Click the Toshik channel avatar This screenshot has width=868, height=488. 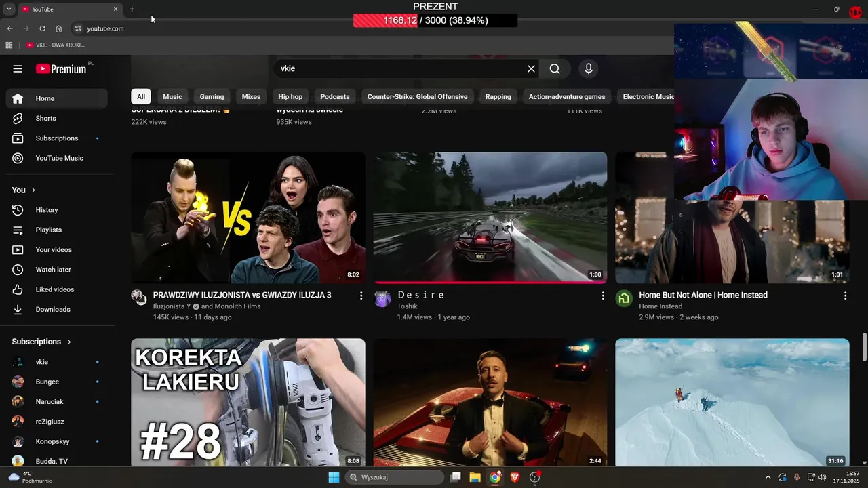(382, 298)
